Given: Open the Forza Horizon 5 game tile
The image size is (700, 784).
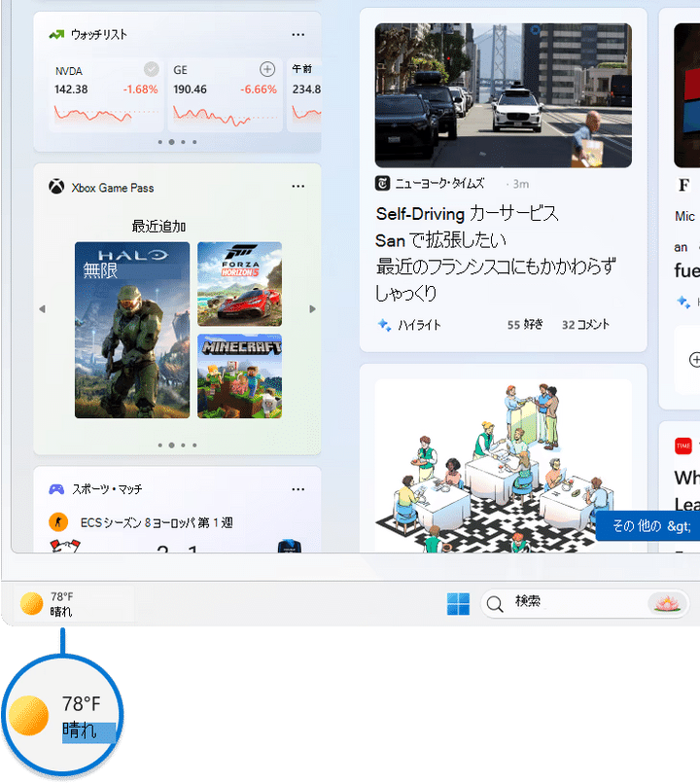Looking at the screenshot, I should 240,284.
